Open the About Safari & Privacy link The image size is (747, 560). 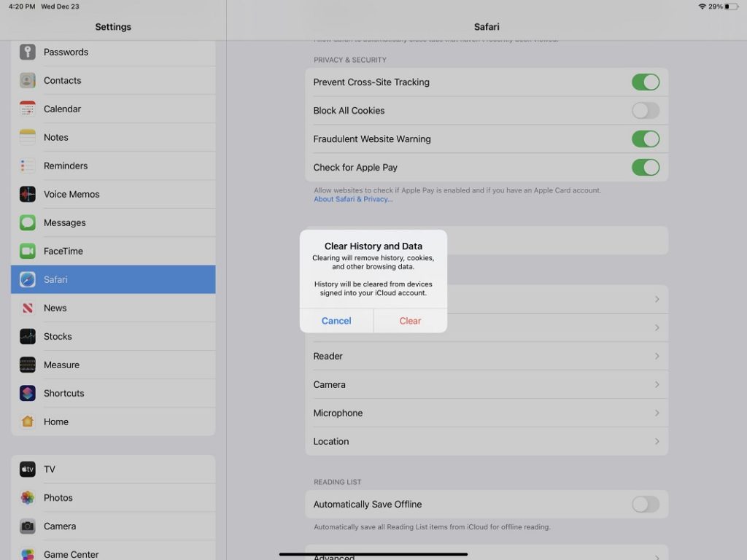pyautogui.click(x=353, y=199)
